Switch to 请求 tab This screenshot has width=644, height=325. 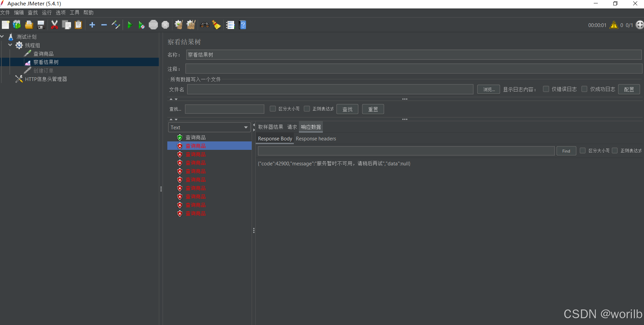click(x=292, y=127)
